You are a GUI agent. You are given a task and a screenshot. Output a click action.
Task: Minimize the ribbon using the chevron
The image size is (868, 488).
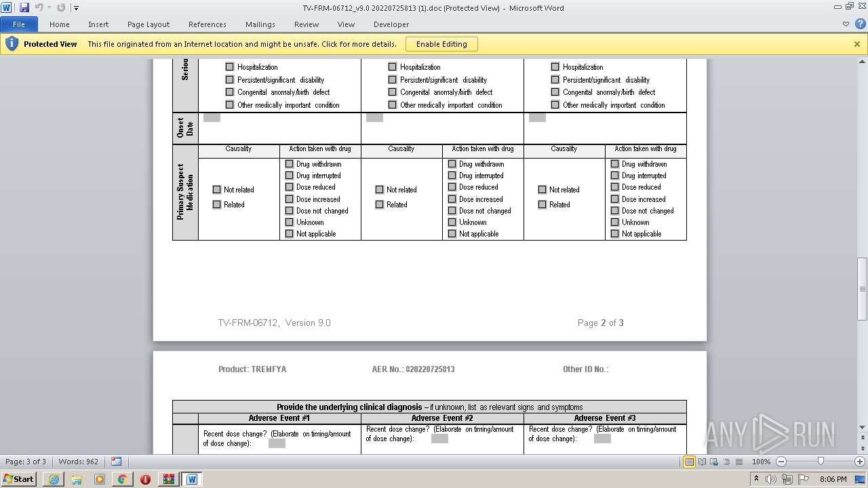[846, 24]
